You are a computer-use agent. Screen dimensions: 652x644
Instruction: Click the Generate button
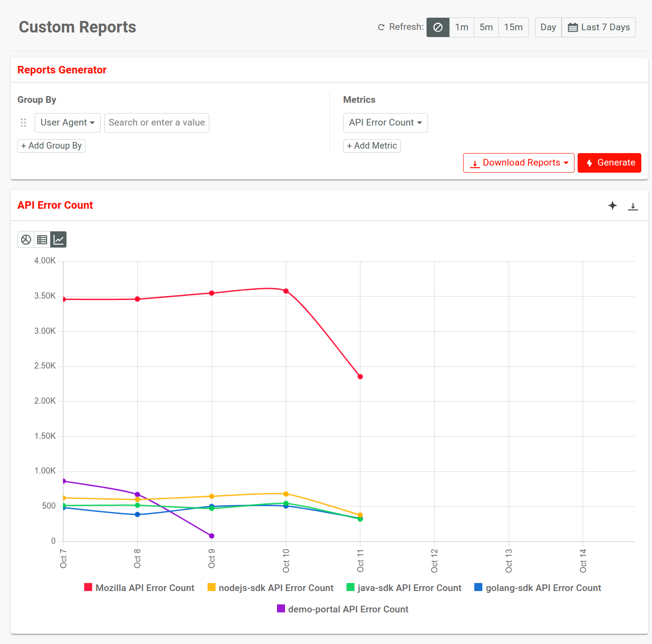(x=609, y=162)
